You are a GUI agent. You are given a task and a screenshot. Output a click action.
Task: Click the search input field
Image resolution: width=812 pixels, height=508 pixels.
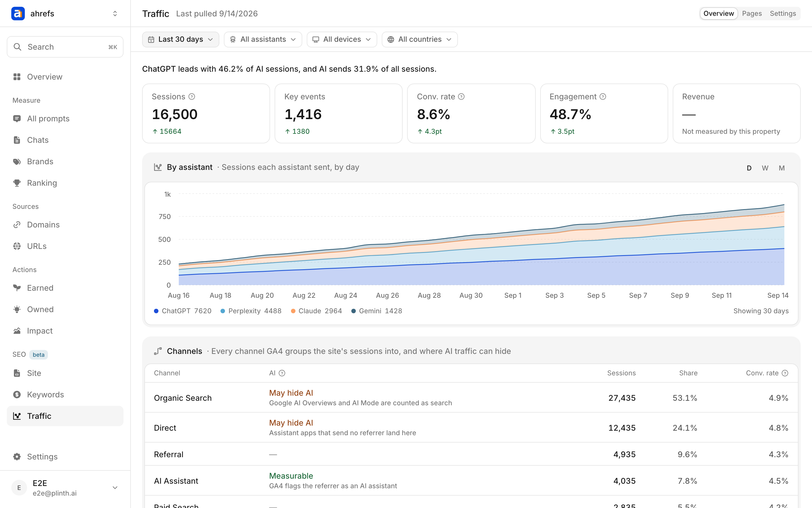tap(65, 47)
